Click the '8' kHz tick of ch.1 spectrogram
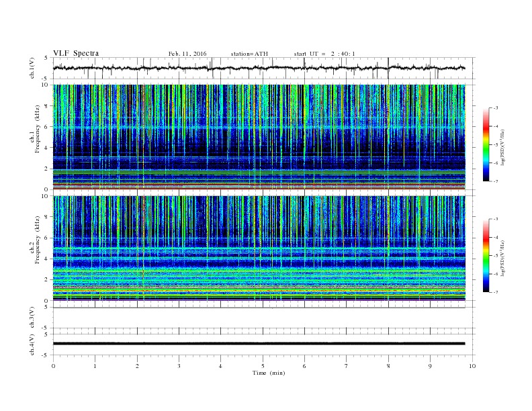 tap(47, 106)
